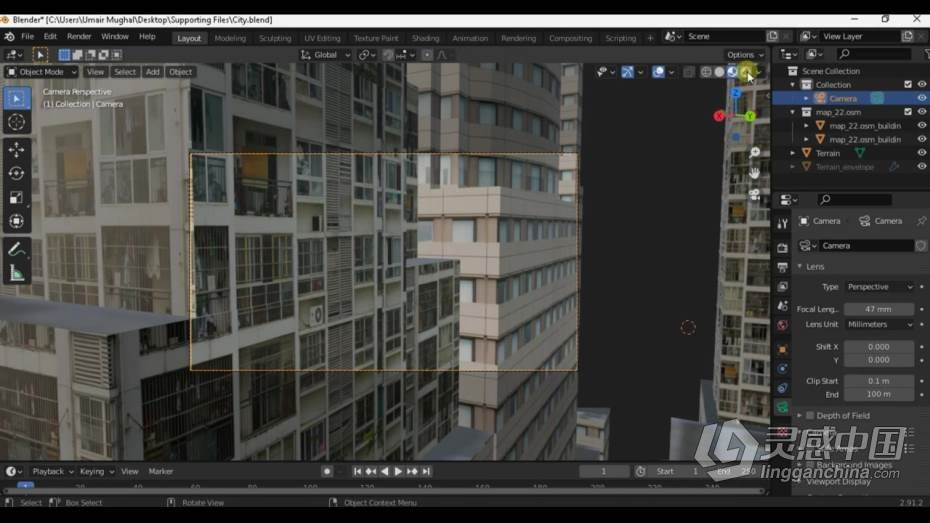Open the World properties tab
The width and height of the screenshot is (930, 523).
(782, 325)
